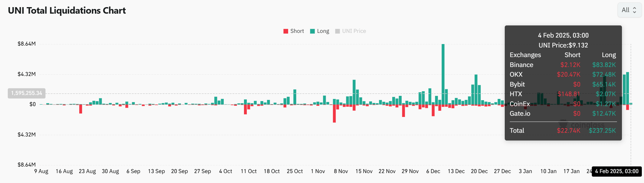The width and height of the screenshot is (644, 183).
Task: Open the All time range dropdown
Action: (628, 10)
